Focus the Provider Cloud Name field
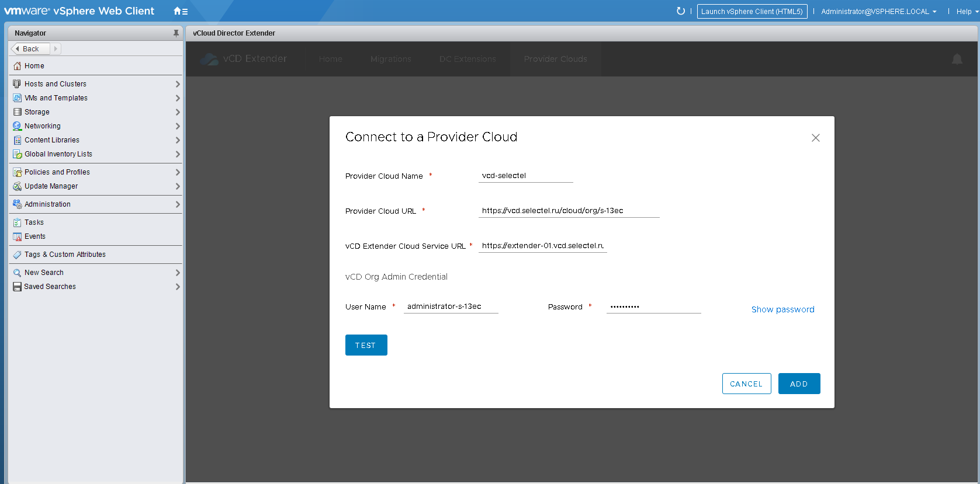The width and height of the screenshot is (980, 484). tap(526, 176)
